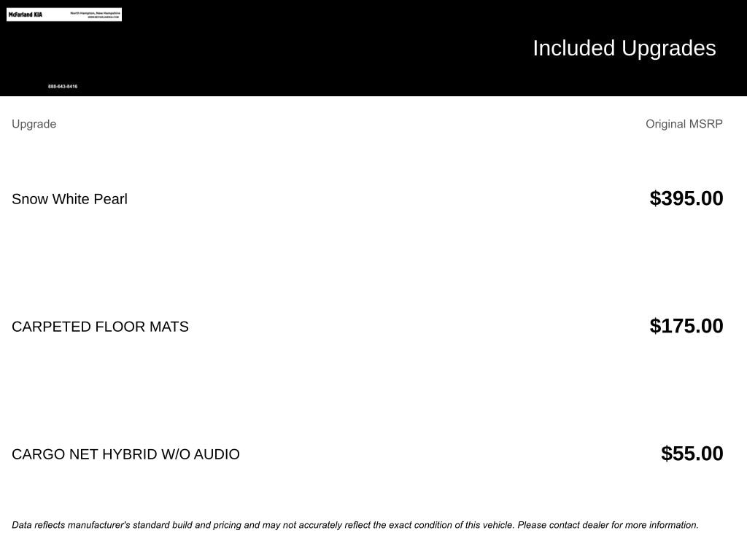
Task: Click the Upgrade column header
Action: pos(34,124)
